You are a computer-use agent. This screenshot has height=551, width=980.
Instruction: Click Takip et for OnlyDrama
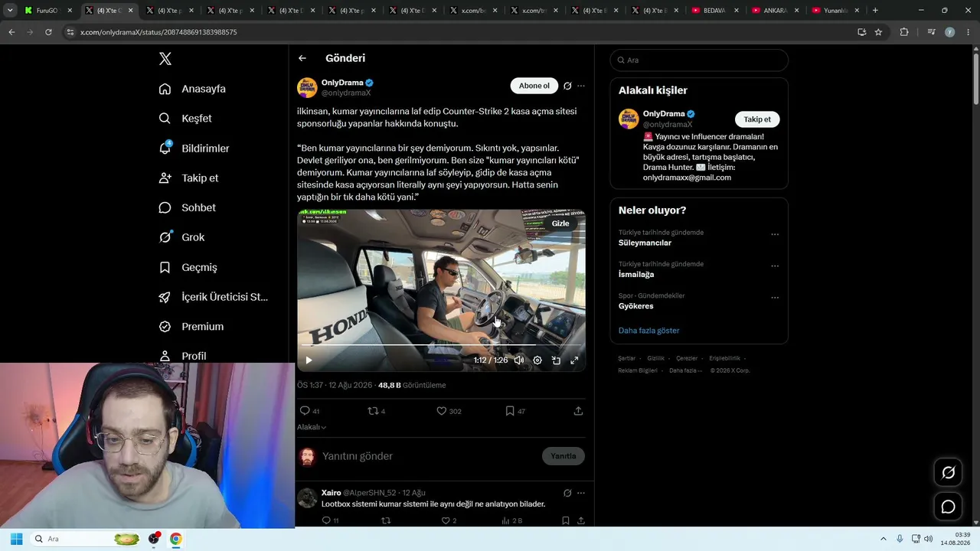pyautogui.click(x=757, y=119)
